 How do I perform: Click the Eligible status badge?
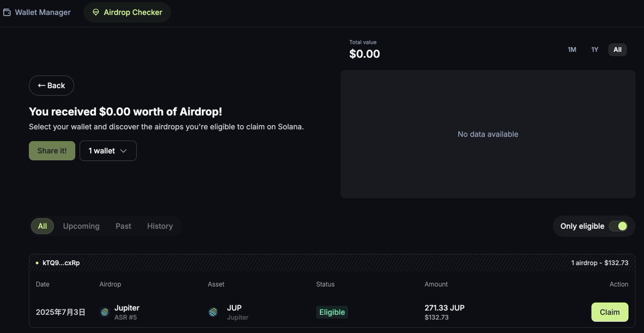332,312
